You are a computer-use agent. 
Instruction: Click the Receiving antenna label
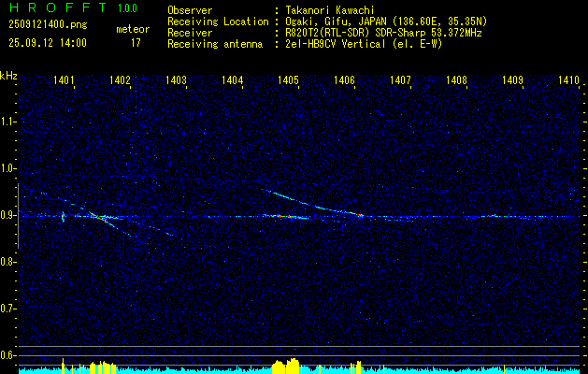click(x=215, y=44)
